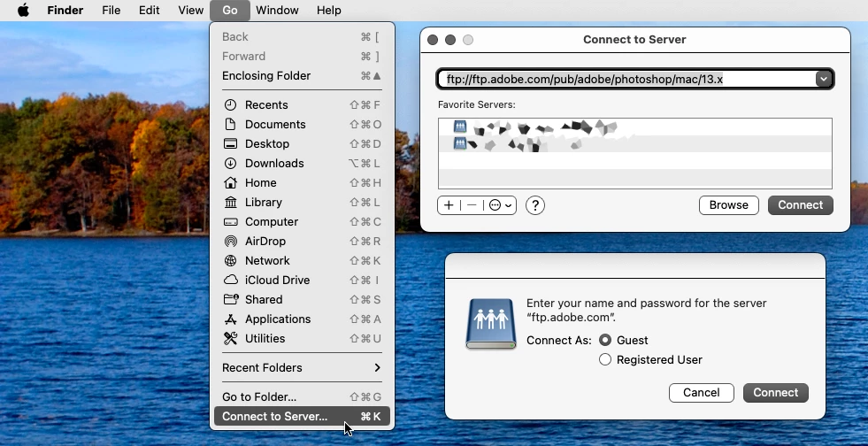Viewport: 868px width, 446px height.
Task: Click the Desktop icon in Go menu
Action: (x=230, y=144)
